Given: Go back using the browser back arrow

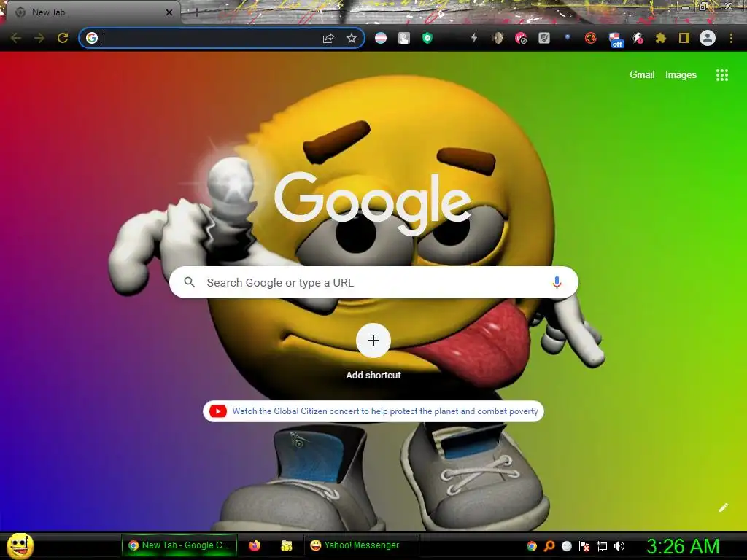Looking at the screenshot, I should [x=16, y=38].
